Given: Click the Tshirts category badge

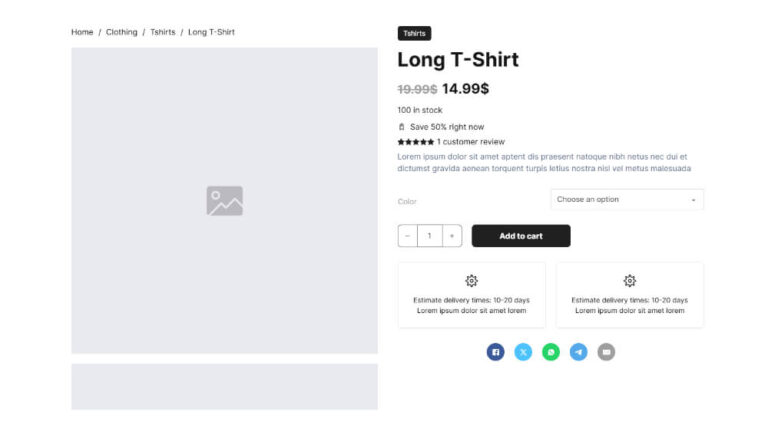Looking at the screenshot, I should (x=414, y=33).
